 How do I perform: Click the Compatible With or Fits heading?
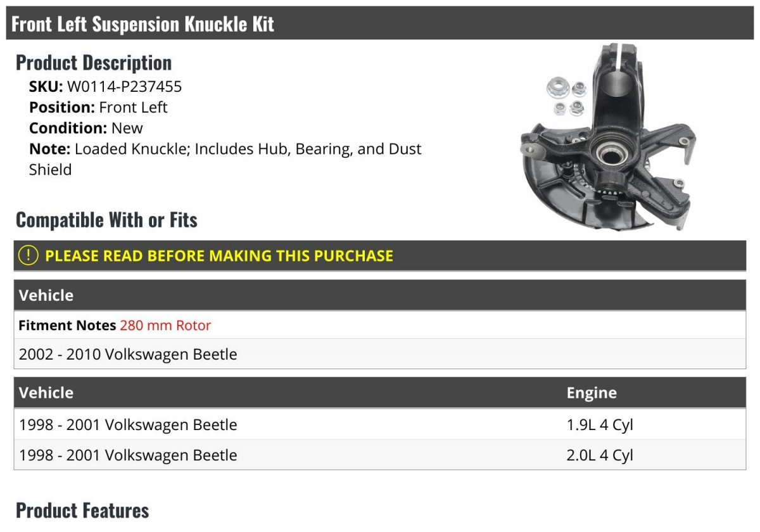click(106, 220)
